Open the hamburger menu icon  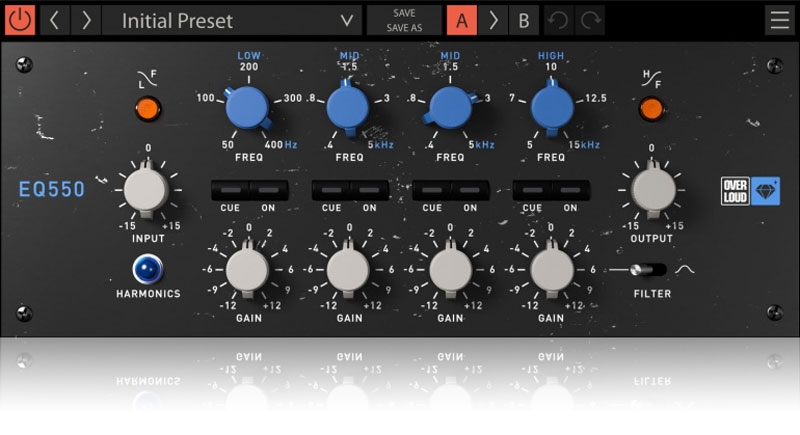click(780, 20)
